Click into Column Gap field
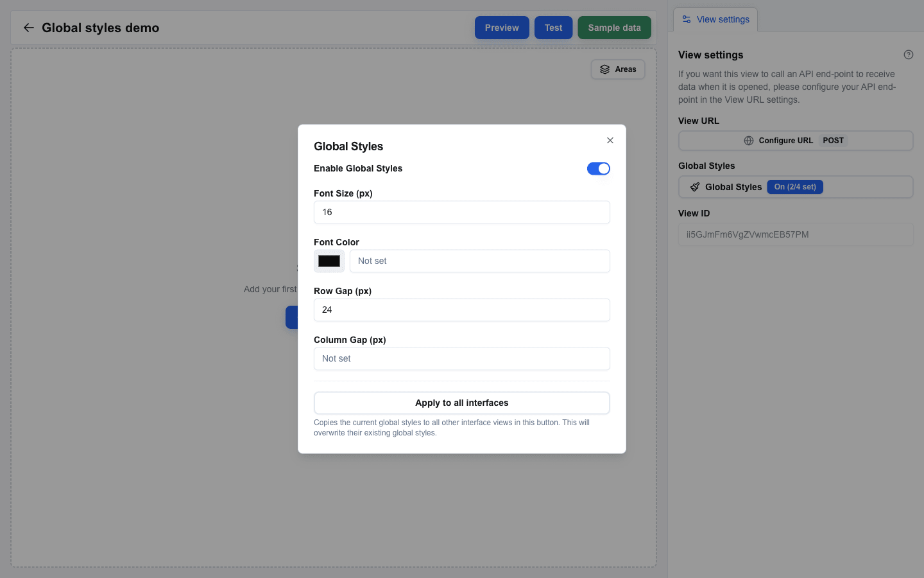The height and width of the screenshot is (578, 924). click(x=462, y=358)
